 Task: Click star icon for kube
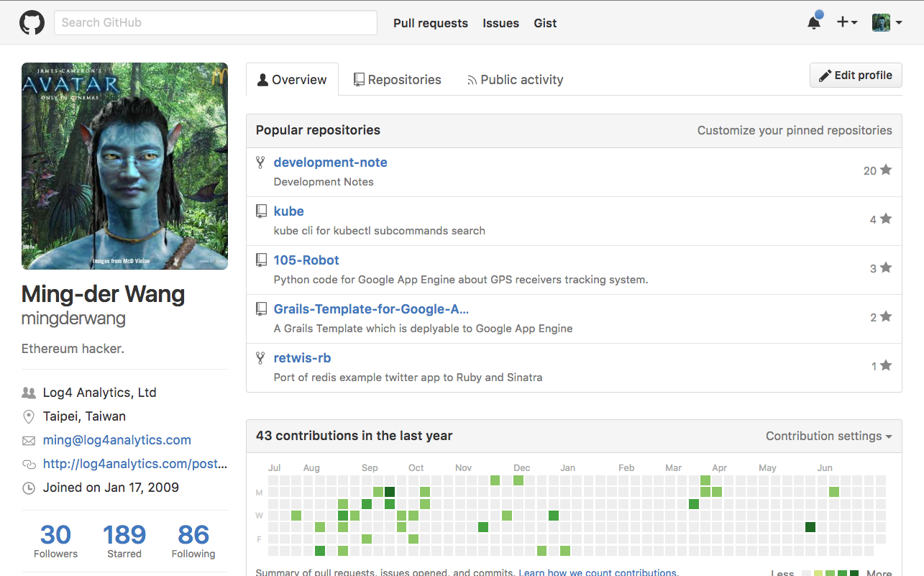(886, 219)
